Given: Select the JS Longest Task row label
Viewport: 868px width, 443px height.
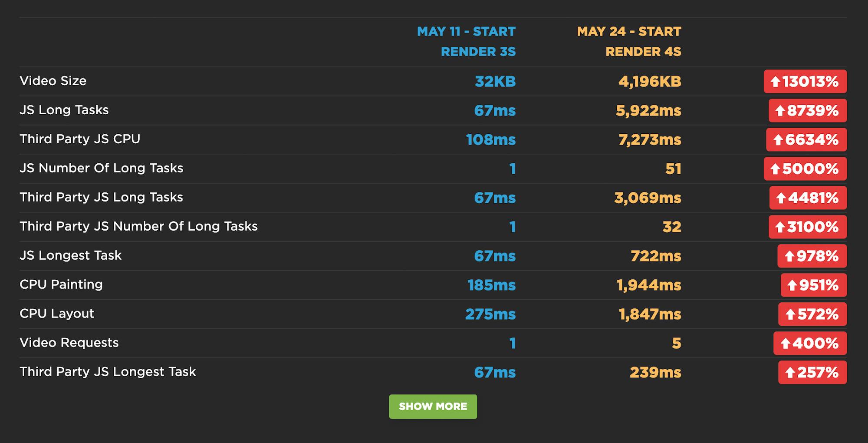Looking at the screenshot, I should pyautogui.click(x=70, y=255).
